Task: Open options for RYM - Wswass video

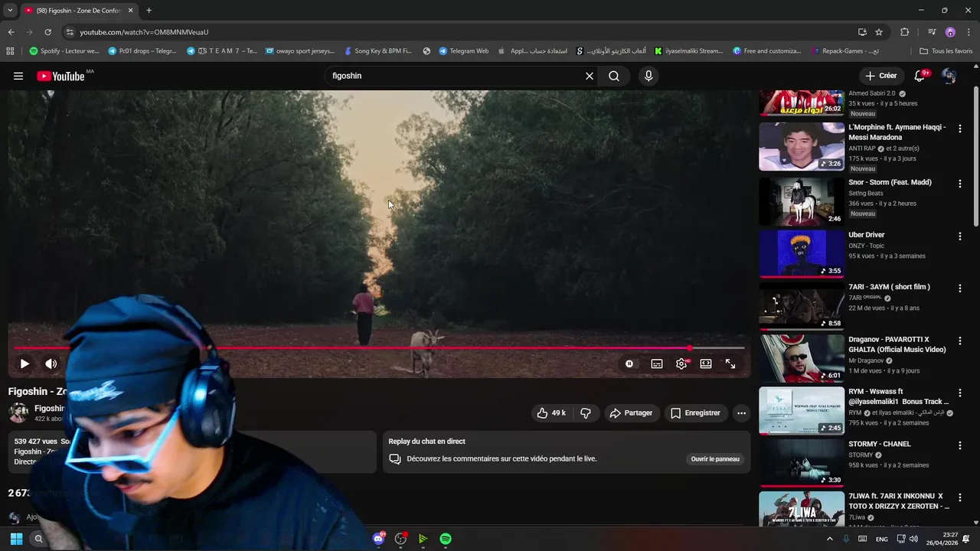Action: tap(960, 393)
